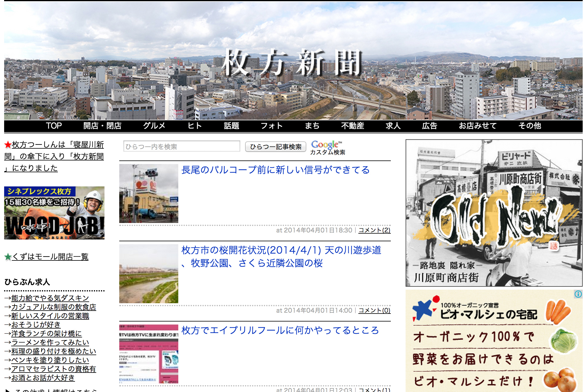Open job link ラーメンを作ってみたい
The image size is (588, 392).
50,342
